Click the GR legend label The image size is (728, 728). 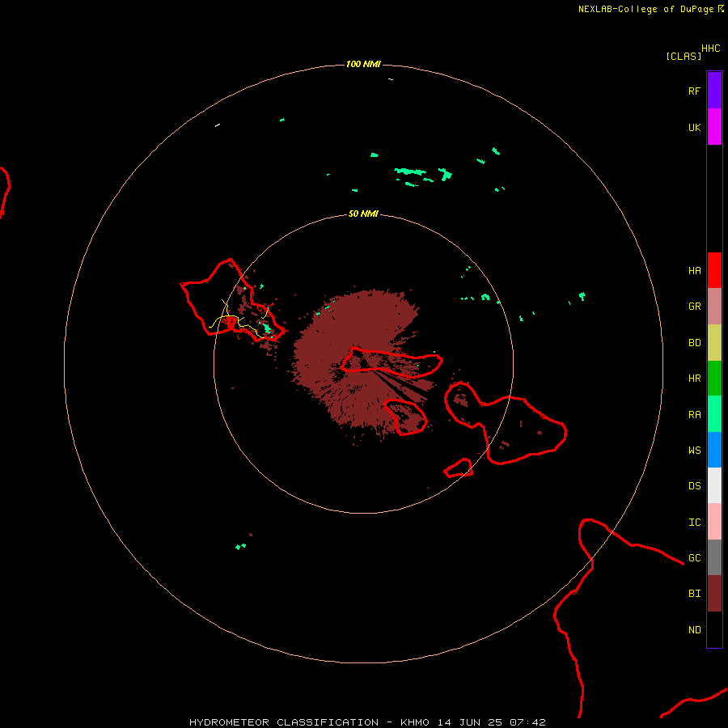coord(694,307)
